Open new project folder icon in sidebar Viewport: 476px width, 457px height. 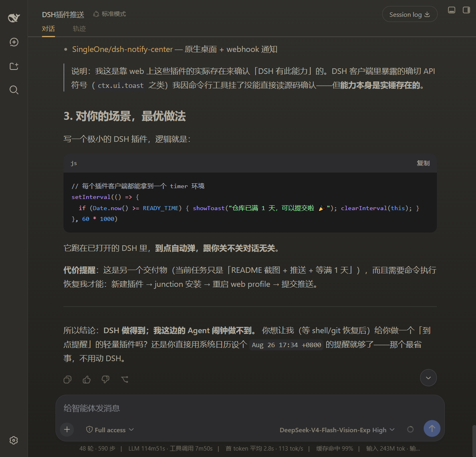14,66
